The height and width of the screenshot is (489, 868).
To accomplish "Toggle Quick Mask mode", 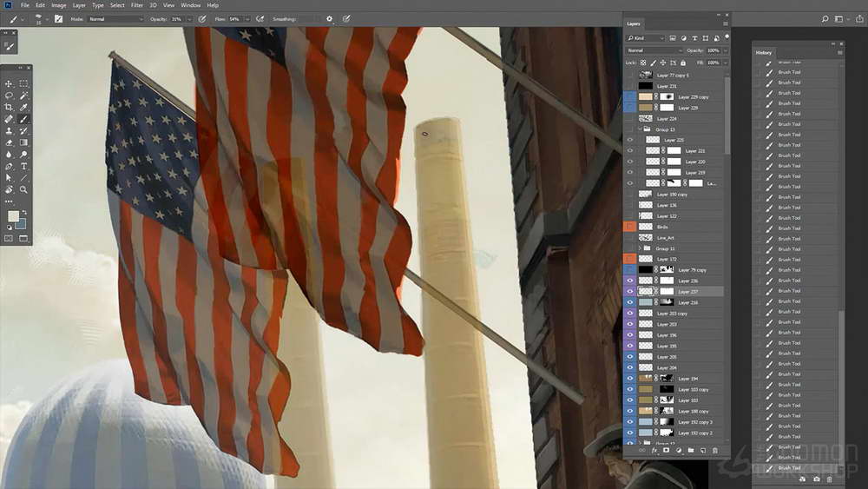I will click(9, 238).
